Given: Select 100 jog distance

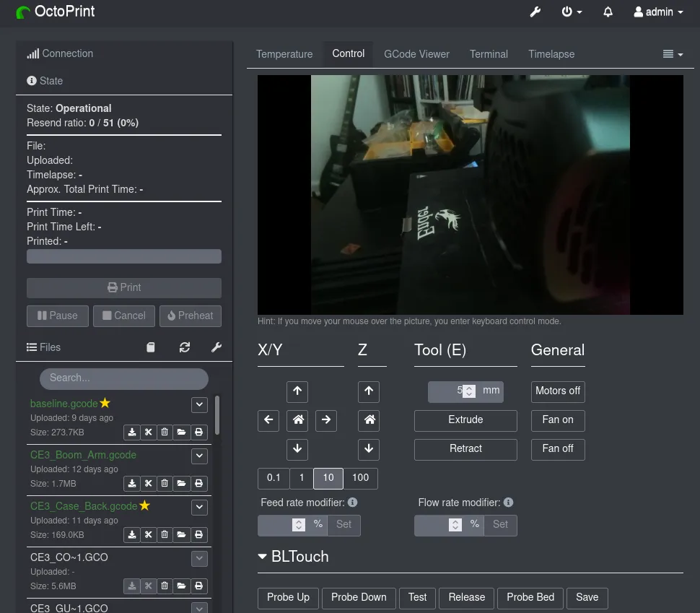Looking at the screenshot, I should click(360, 479).
